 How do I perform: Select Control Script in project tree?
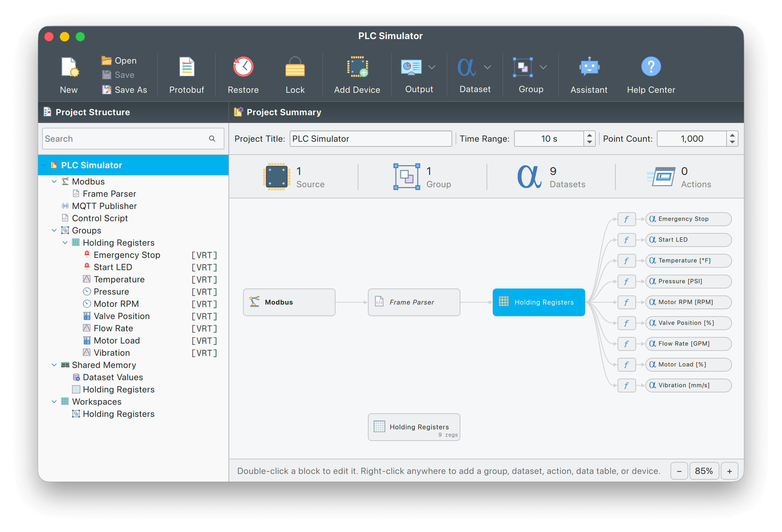133,218
